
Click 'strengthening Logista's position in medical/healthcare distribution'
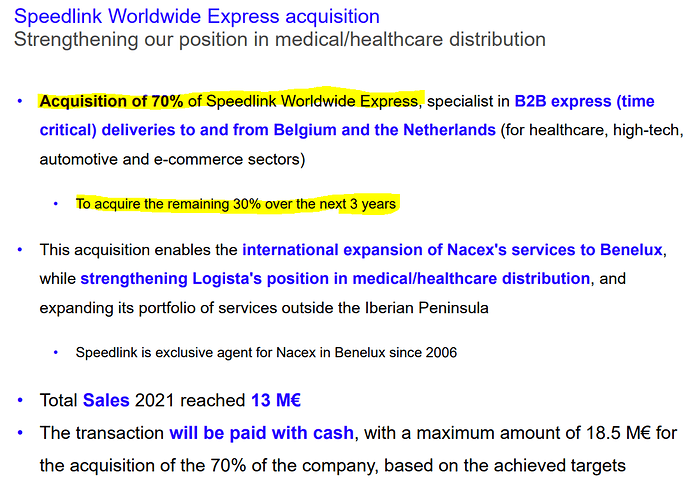click(334, 278)
